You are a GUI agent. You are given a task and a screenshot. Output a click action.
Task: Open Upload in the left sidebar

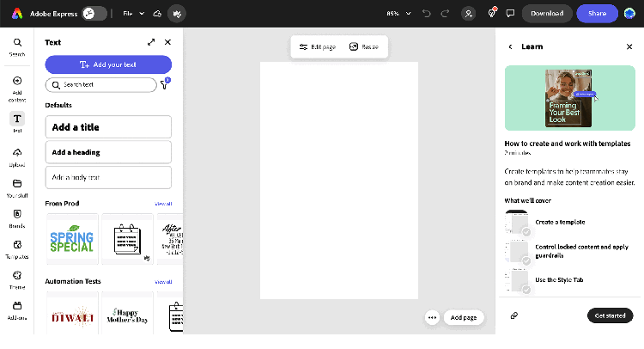[x=17, y=157]
